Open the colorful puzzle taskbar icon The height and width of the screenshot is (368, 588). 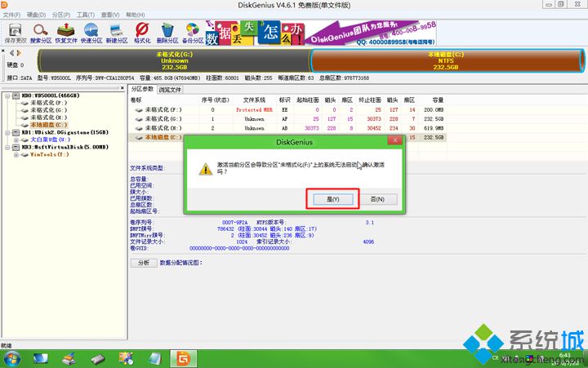(x=126, y=359)
